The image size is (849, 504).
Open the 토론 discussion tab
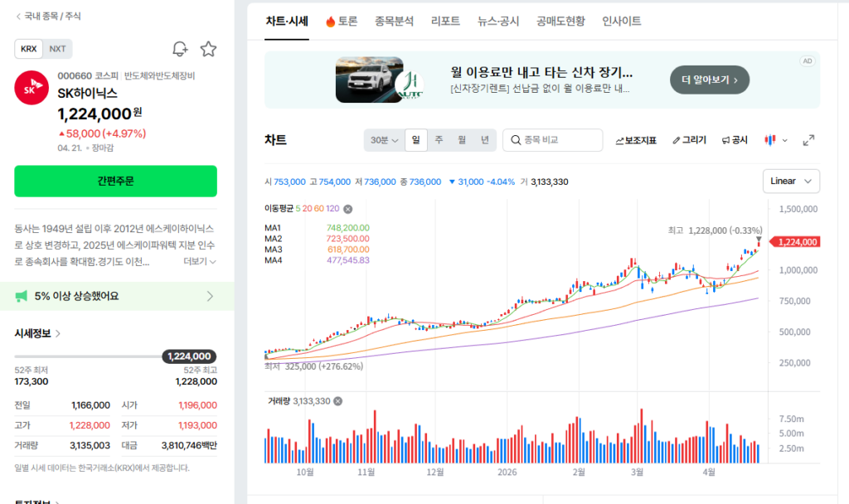(342, 21)
